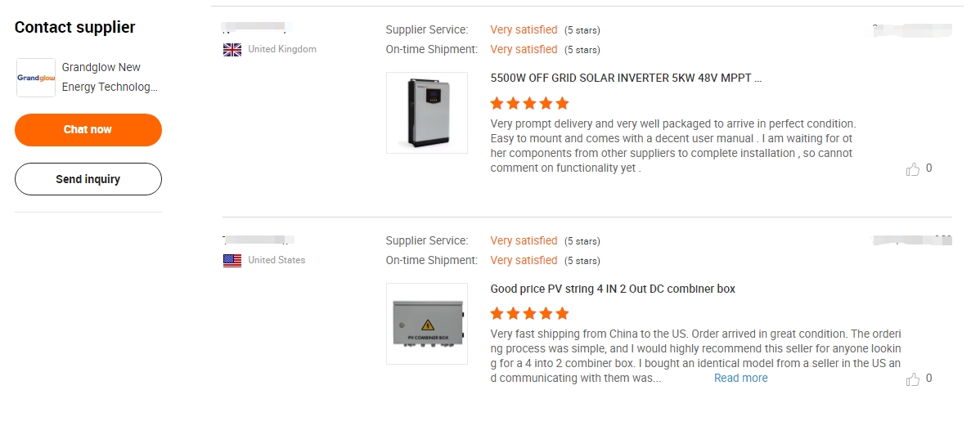Image resolution: width=980 pixels, height=426 pixels.
Task: Like the US combiner box review
Action: [x=912, y=379]
